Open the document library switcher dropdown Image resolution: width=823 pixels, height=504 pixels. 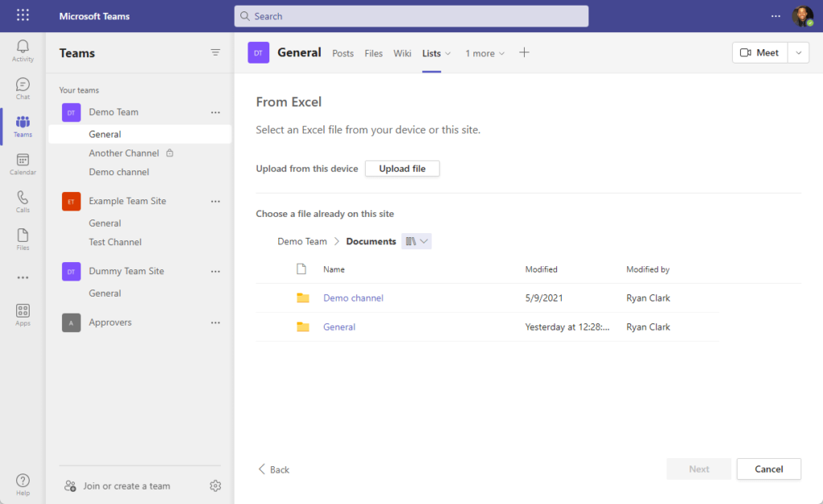click(x=416, y=241)
